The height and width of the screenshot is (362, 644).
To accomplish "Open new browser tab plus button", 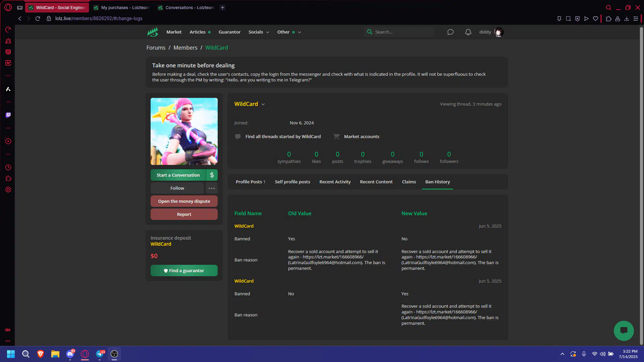I will [x=222, y=7].
